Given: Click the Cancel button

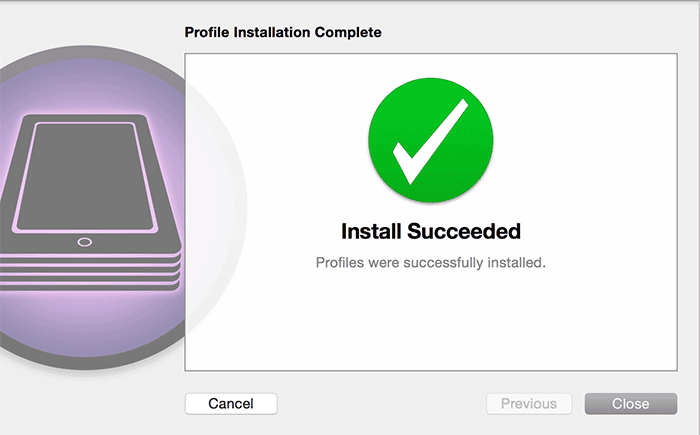Looking at the screenshot, I should point(231,404).
